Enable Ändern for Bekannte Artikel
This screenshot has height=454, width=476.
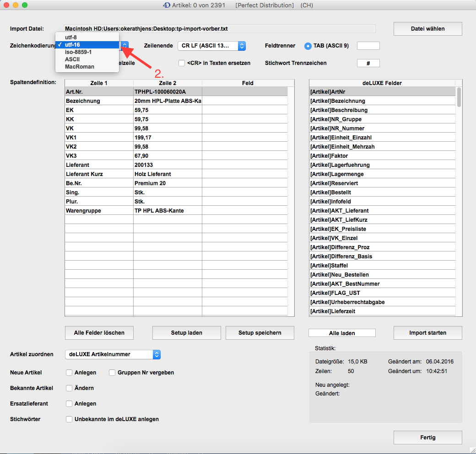[69, 388]
